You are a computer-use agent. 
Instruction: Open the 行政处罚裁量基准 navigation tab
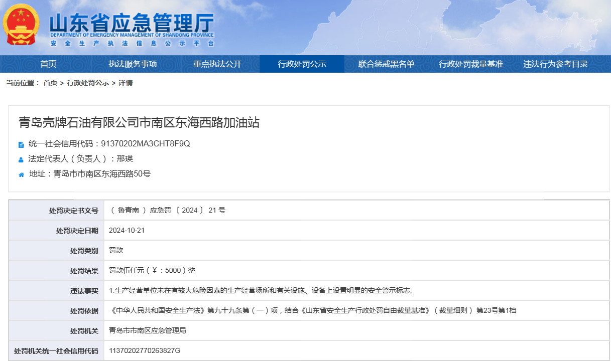[471, 64]
